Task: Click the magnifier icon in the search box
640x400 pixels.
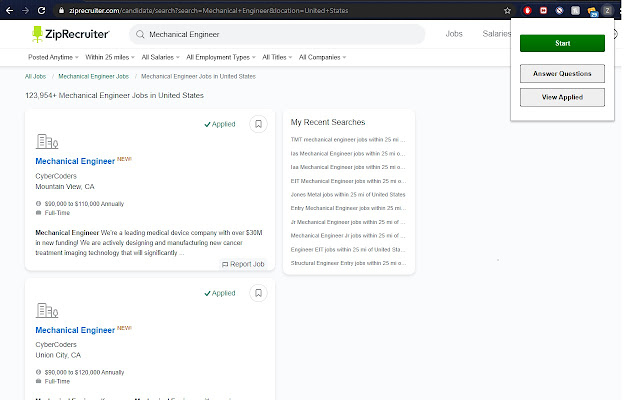Action: (140, 34)
